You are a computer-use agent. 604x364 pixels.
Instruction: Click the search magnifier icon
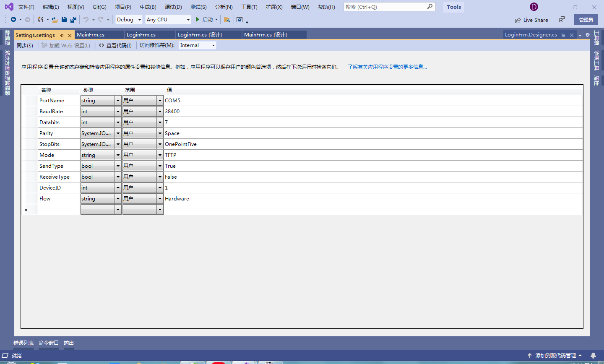430,7
